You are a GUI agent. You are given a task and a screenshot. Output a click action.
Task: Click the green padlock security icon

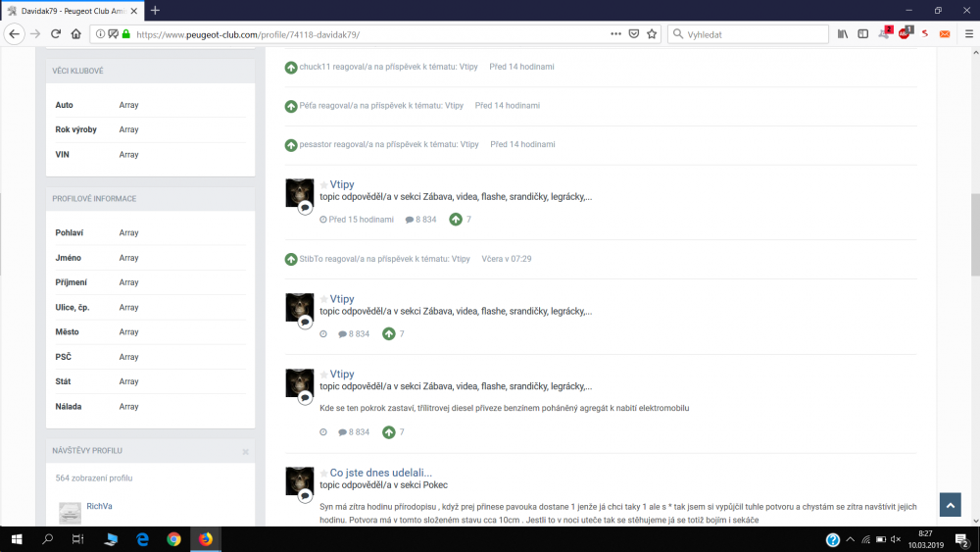[x=126, y=34]
